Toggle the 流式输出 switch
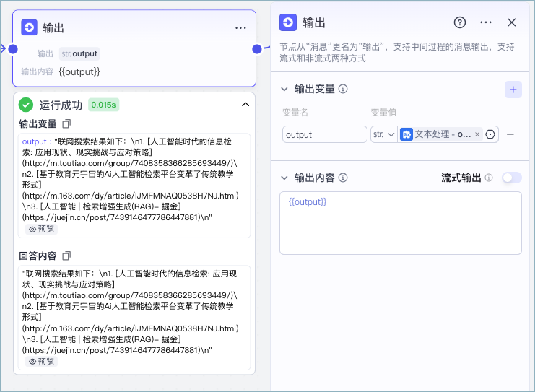 [x=511, y=178]
